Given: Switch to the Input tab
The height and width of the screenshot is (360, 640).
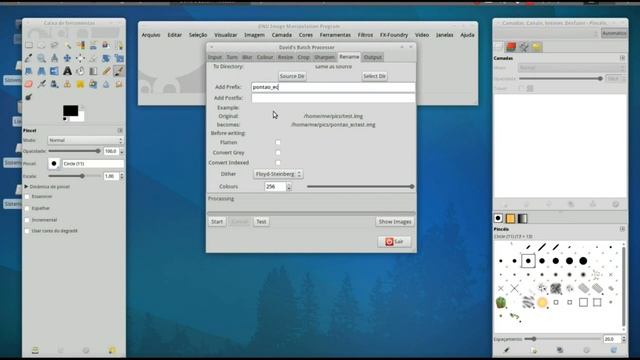Looking at the screenshot, I should coord(215,57).
